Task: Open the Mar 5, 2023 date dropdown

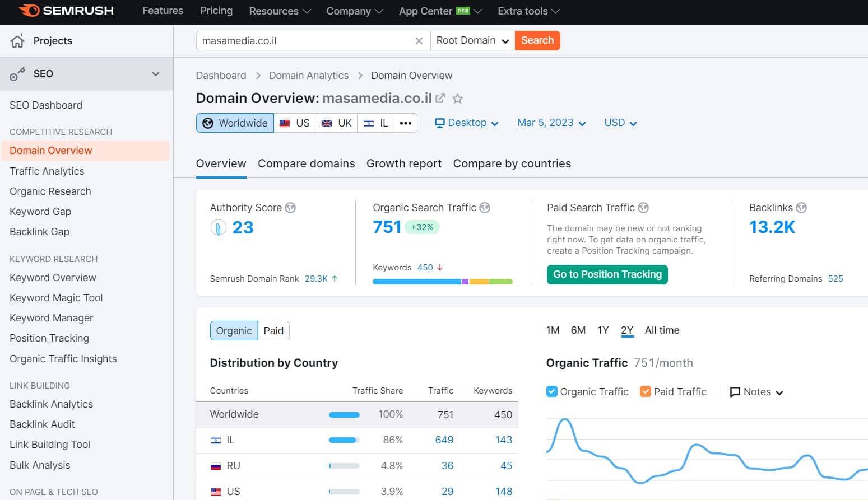Action: [x=551, y=123]
